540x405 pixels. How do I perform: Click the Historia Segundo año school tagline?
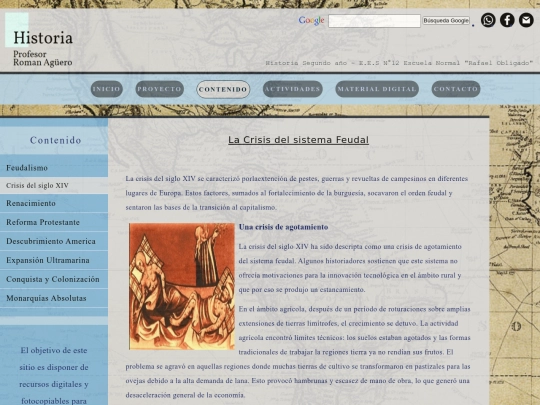coord(399,63)
